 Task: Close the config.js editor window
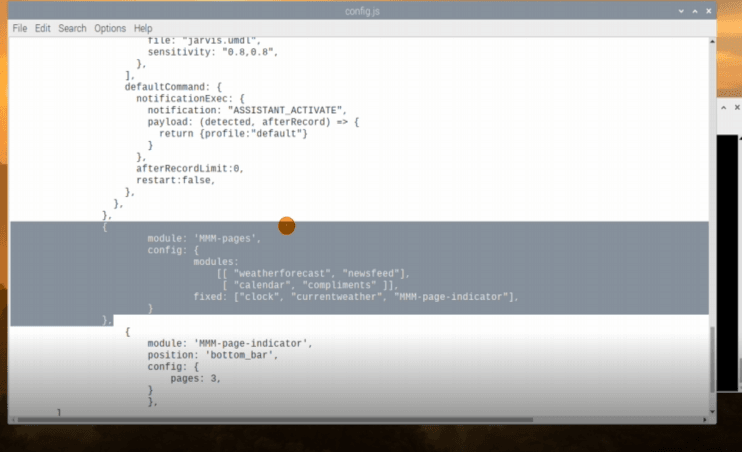[x=708, y=10]
